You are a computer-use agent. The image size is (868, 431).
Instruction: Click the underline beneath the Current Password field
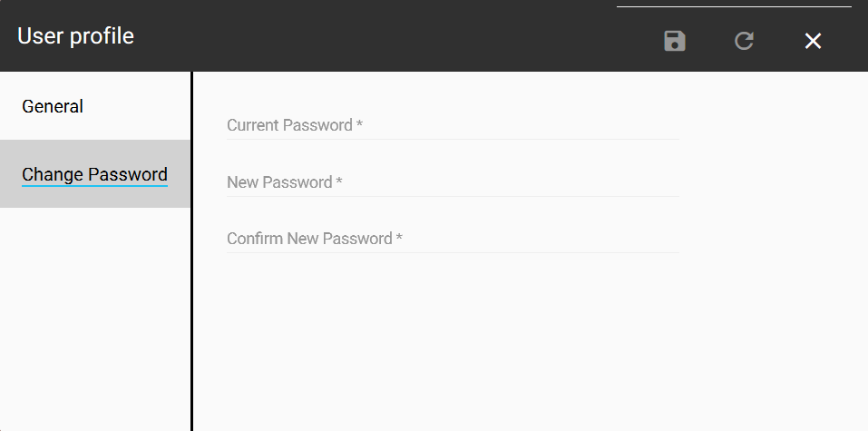coord(452,139)
